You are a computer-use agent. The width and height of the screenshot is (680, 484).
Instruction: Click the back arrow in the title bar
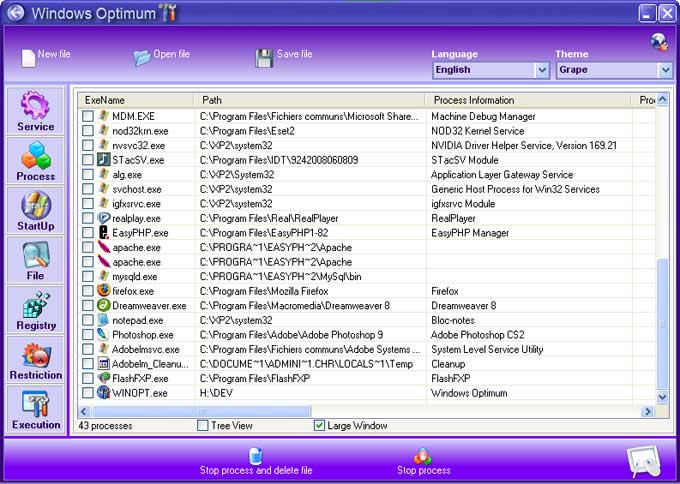(x=16, y=12)
